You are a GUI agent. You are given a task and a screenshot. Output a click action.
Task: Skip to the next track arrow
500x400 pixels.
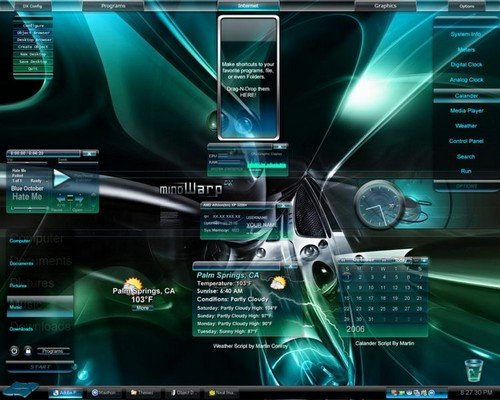(79, 199)
